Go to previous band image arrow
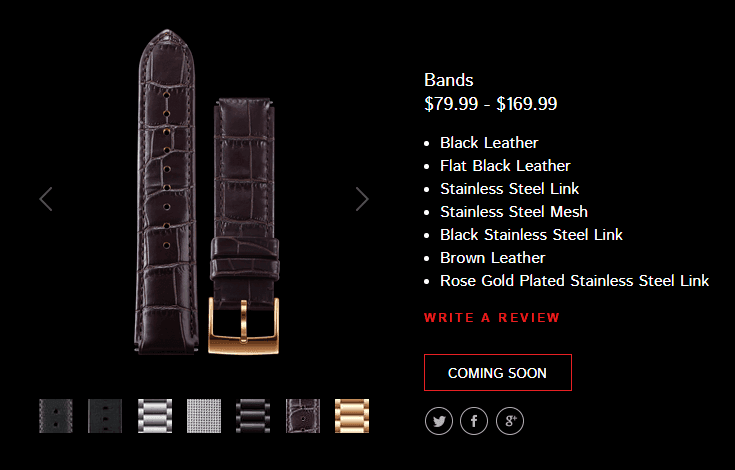 [45, 199]
